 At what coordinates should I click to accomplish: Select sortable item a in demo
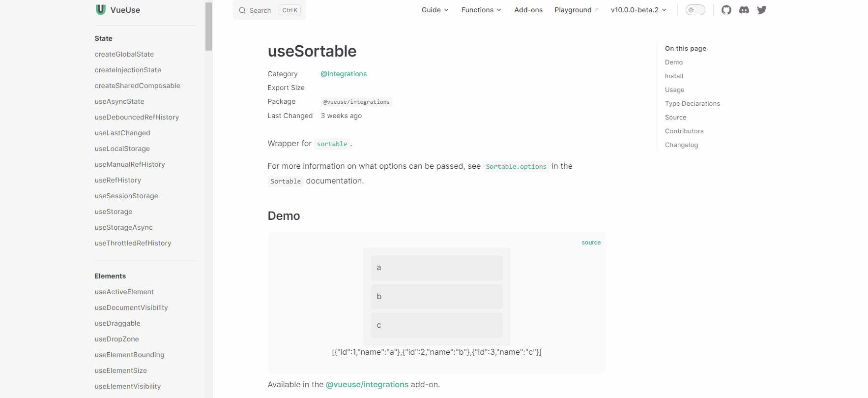[x=437, y=268]
